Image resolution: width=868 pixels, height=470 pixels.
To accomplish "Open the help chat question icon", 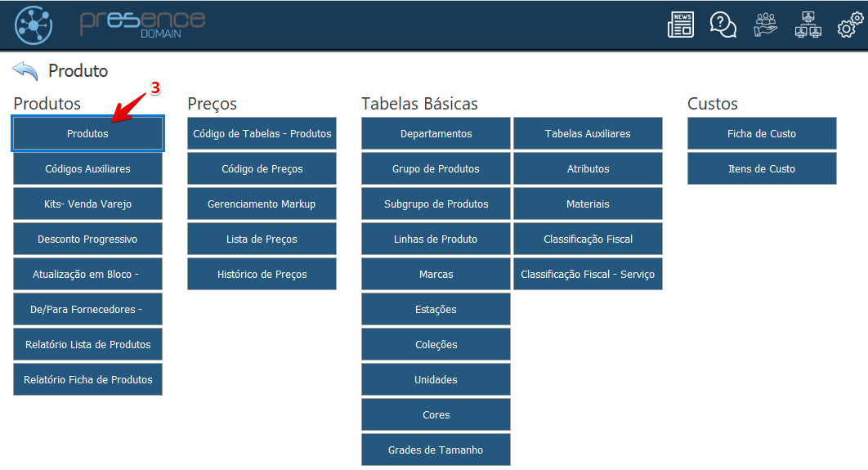I will pos(723,25).
